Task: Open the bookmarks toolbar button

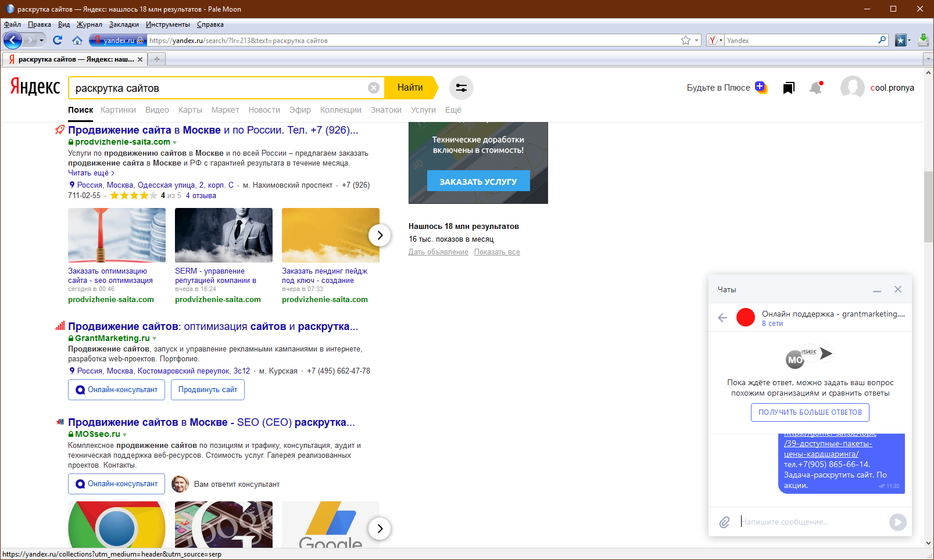Action: [901, 40]
